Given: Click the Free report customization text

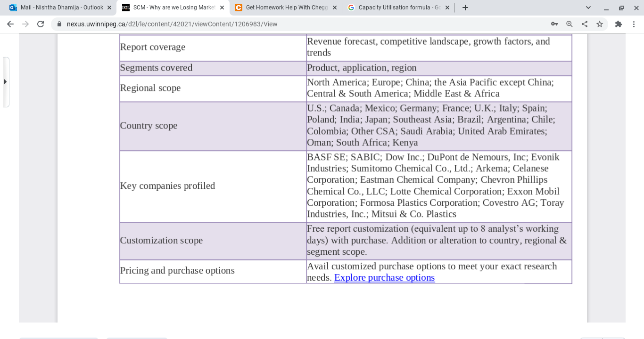Looking at the screenshot, I should [x=437, y=240].
